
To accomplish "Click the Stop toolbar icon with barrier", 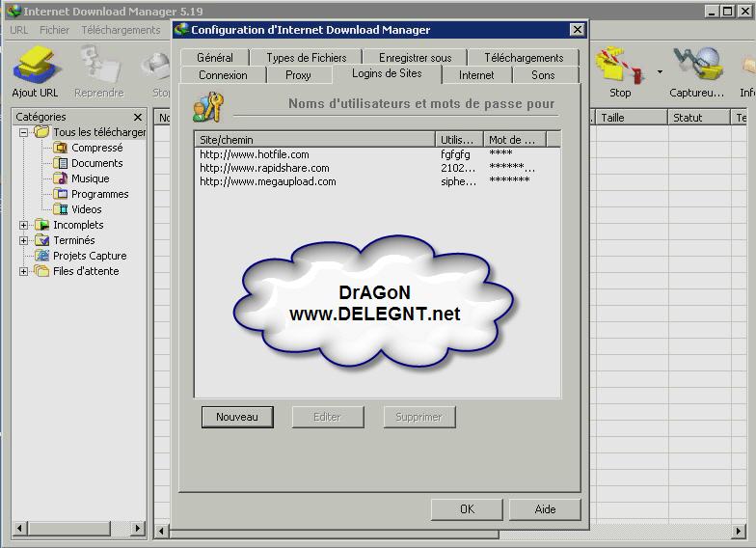I will coord(619,66).
